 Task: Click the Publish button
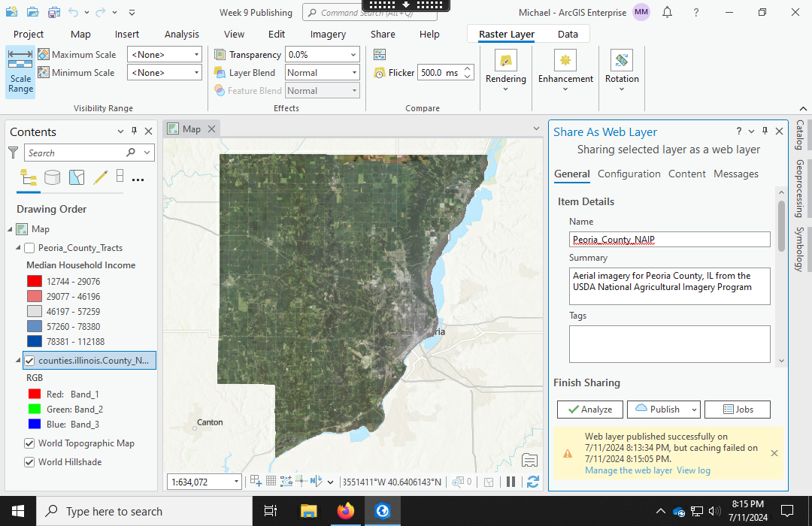[658, 410]
